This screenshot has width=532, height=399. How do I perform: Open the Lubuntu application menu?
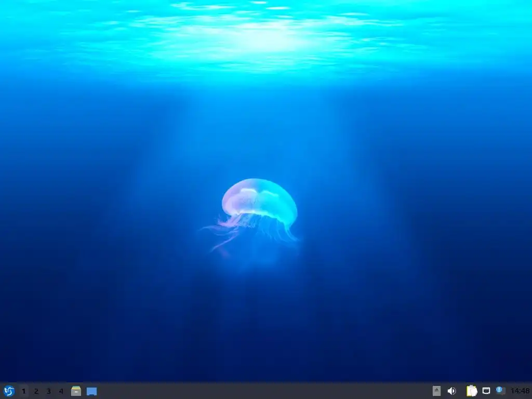tap(9, 391)
